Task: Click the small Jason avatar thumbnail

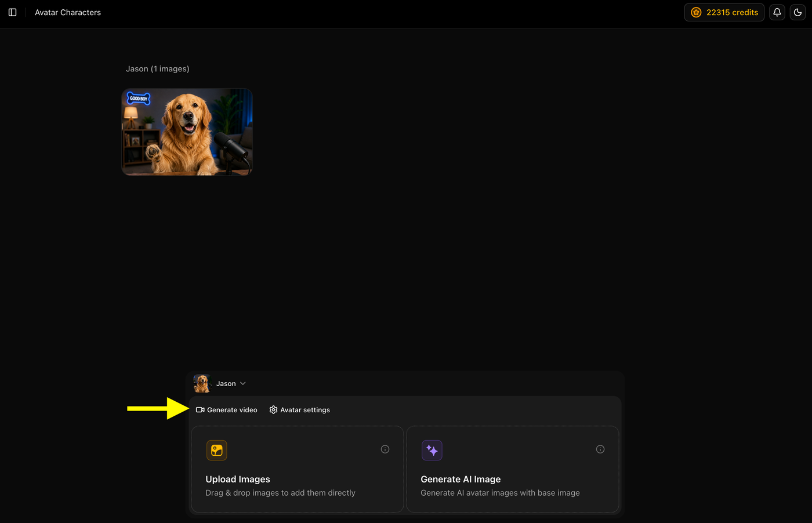Action: pos(202,383)
